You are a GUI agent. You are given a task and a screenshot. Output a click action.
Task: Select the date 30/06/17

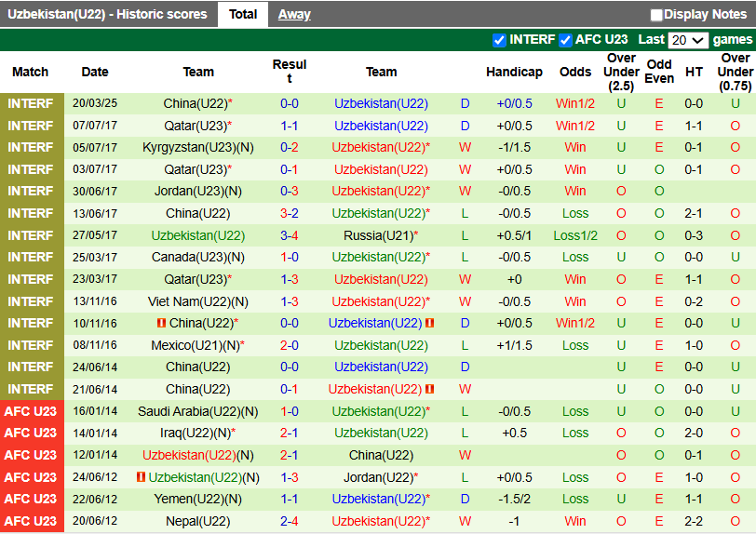95,192
